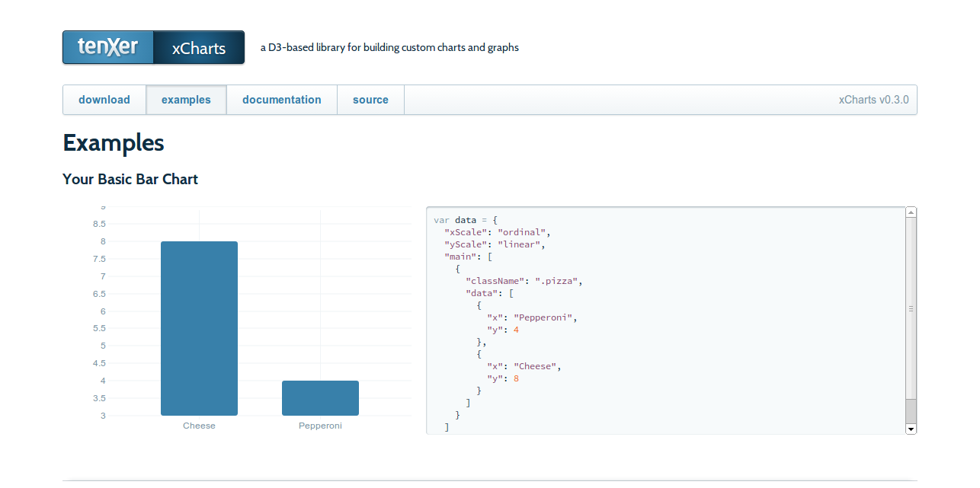Click the "x": "Cheese" code line
The image size is (980, 488).
[524, 366]
